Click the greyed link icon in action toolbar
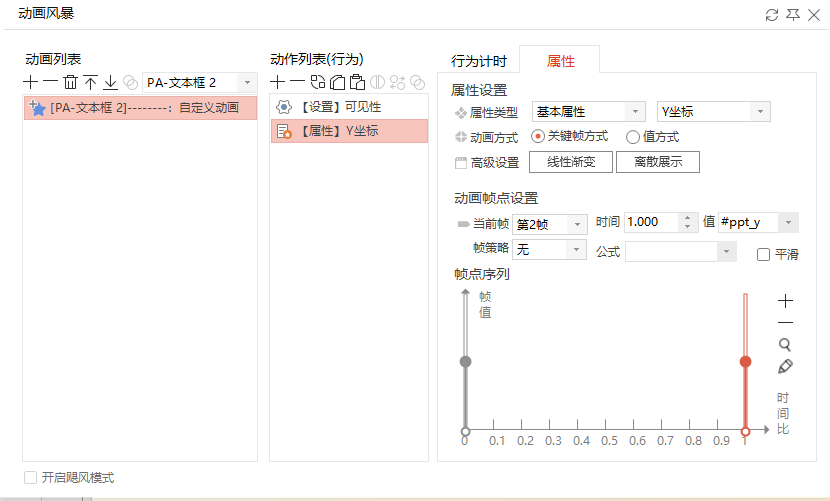The width and height of the screenshot is (830, 501). (418, 82)
